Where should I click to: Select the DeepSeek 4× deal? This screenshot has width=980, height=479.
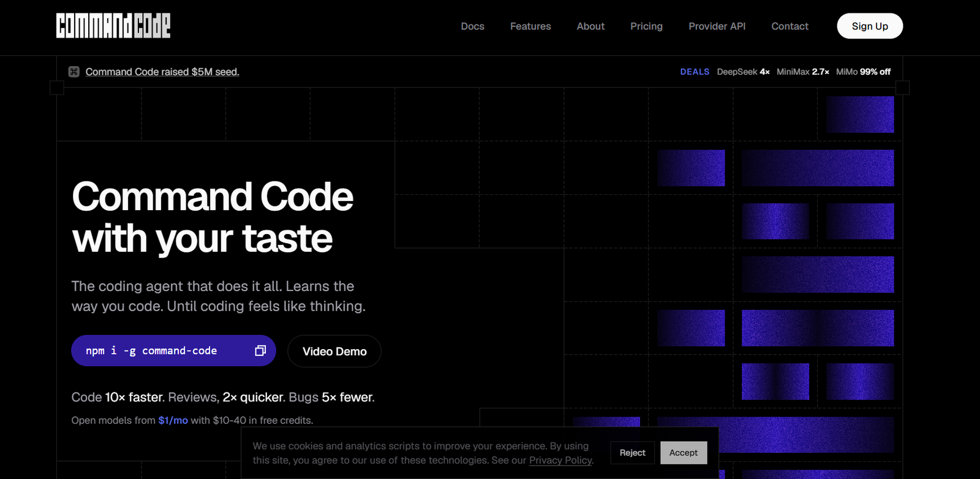pos(743,72)
